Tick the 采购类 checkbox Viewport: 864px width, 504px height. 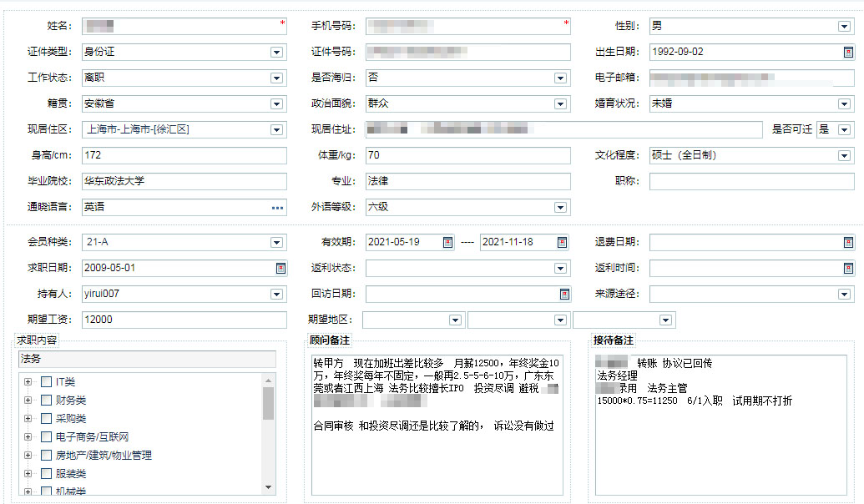pos(46,419)
